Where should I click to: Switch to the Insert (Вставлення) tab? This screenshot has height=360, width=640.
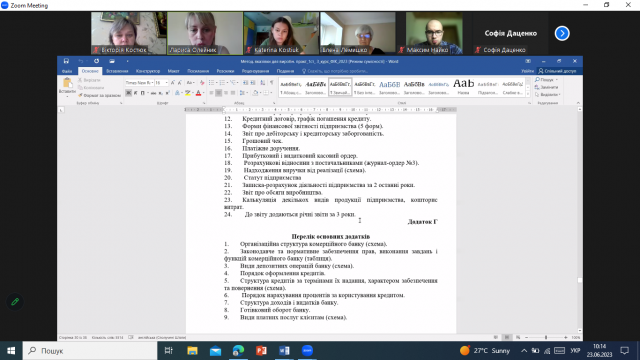click(117, 71)
